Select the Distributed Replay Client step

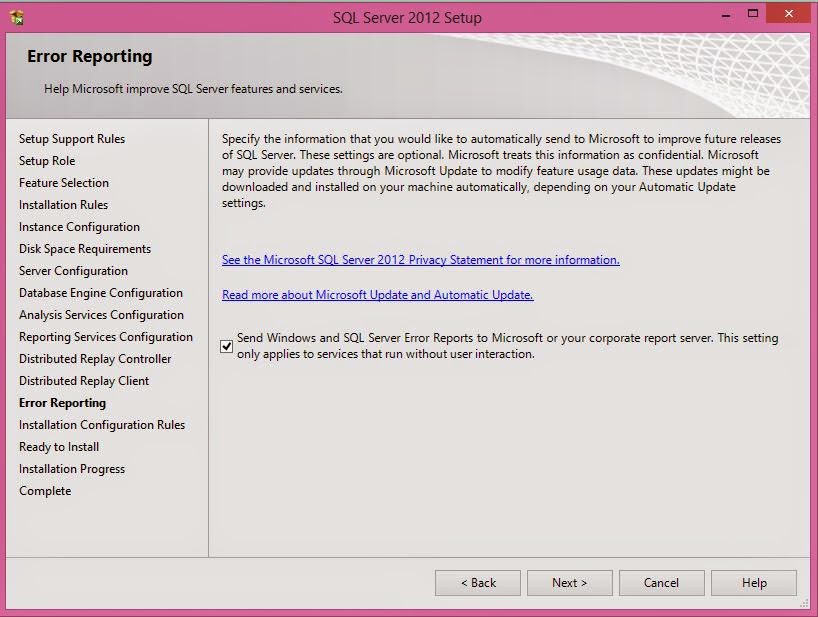pos(84,381)
